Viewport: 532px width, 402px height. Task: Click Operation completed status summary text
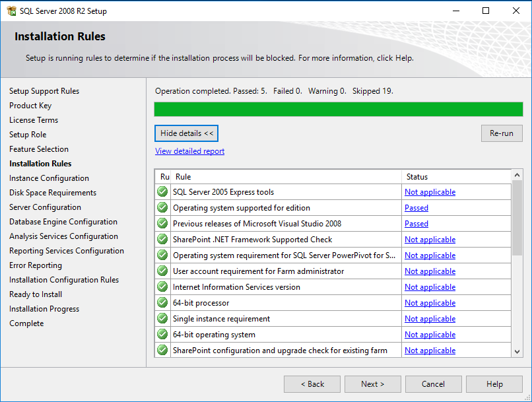274,91
